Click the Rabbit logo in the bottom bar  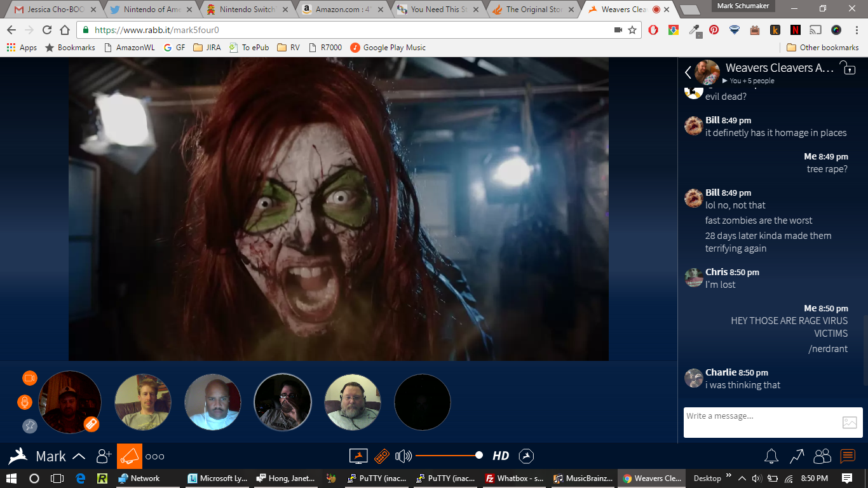[x=18, y=456]
